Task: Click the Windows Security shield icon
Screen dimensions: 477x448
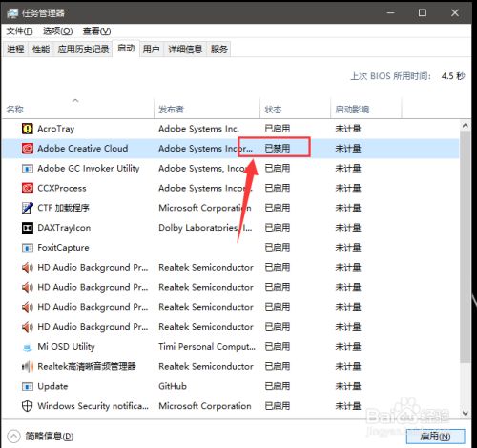Action: 28,406
